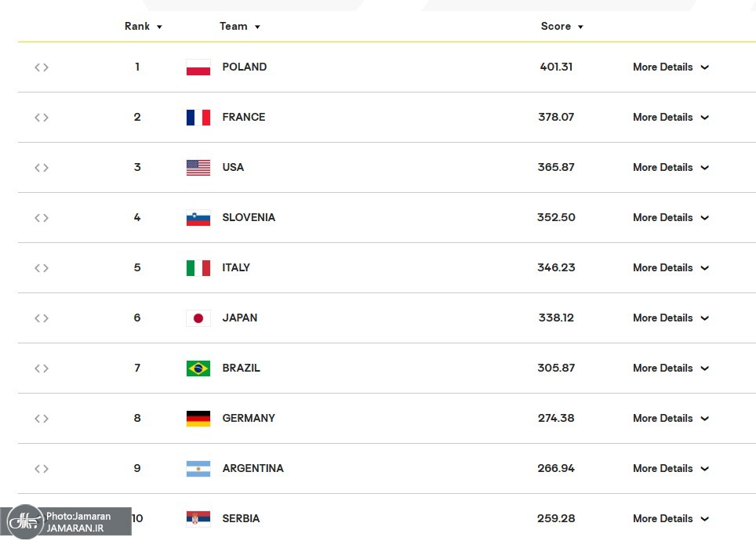Sort the table by Rank column

[143, 27]
